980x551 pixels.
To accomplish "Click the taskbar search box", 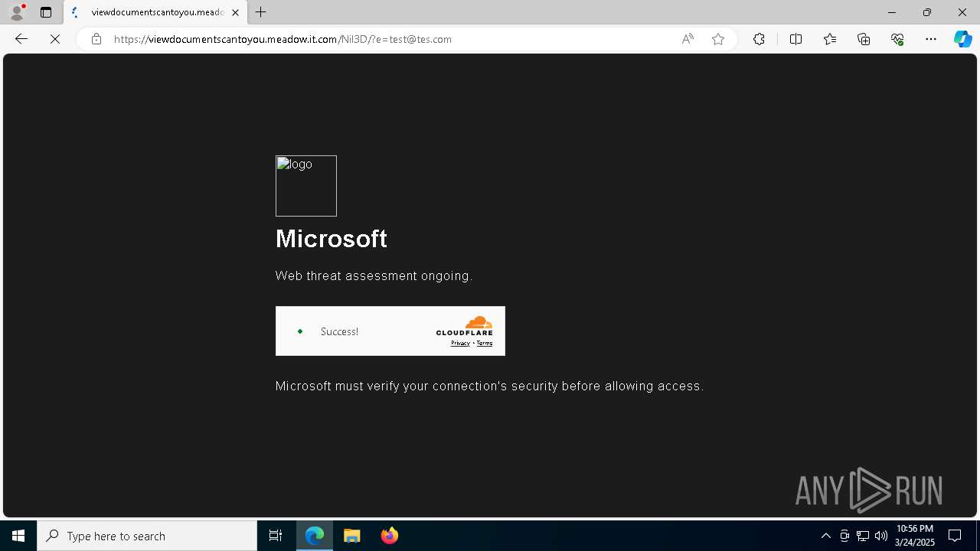I will tap(147, 536).
